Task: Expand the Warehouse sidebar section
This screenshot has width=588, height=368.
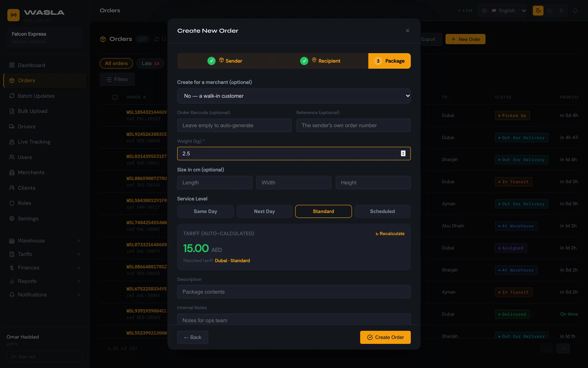Action: point(45,241)
